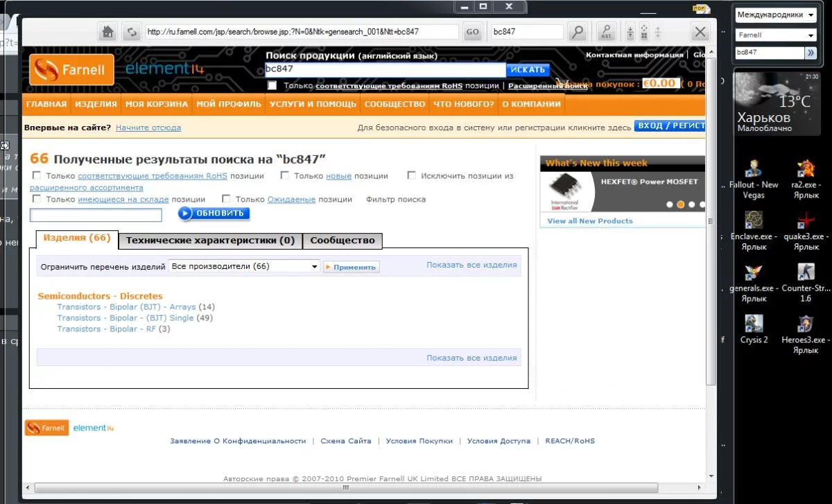Click the home icon in the browser toolbar
Image resolution: width=832 pixels, height=504 pixels.
107,32
